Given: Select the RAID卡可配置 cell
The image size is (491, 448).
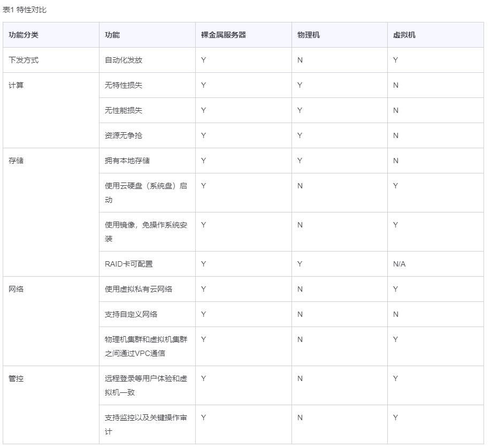Looking at the screenshot, I should tap(129, 264).
